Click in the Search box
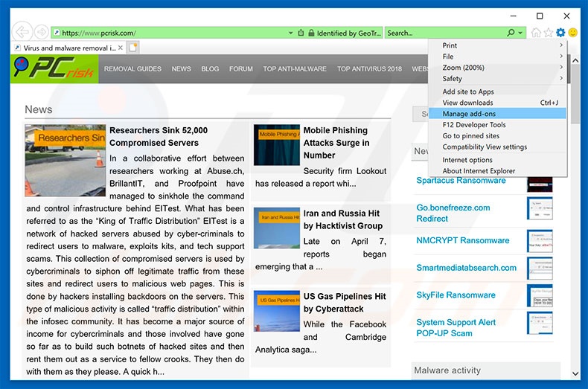The height and width of the screenshot is (389, 588). click(x=444, y=33)
